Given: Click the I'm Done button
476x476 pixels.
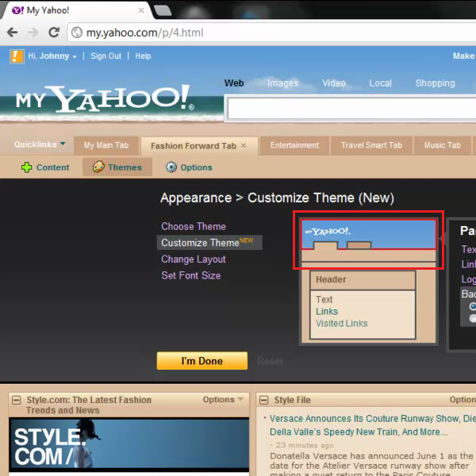Looking at the screenshot, I should (202, 361).
